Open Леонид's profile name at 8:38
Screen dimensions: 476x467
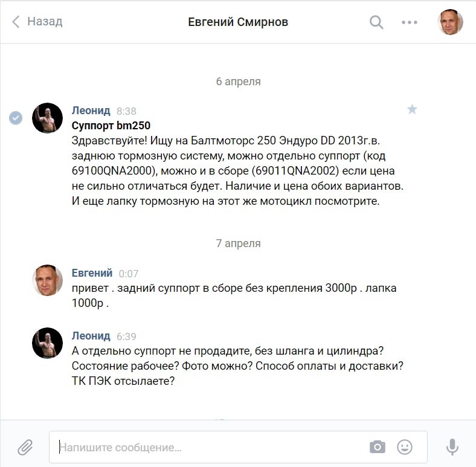click(x=91, y=111)
